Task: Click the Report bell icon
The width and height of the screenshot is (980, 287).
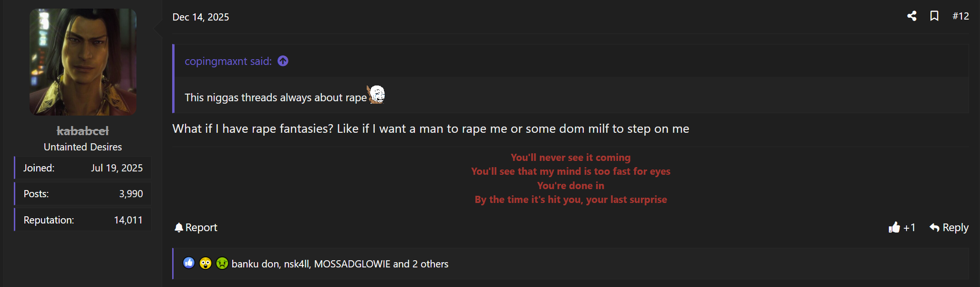Action: pos(179,227)
